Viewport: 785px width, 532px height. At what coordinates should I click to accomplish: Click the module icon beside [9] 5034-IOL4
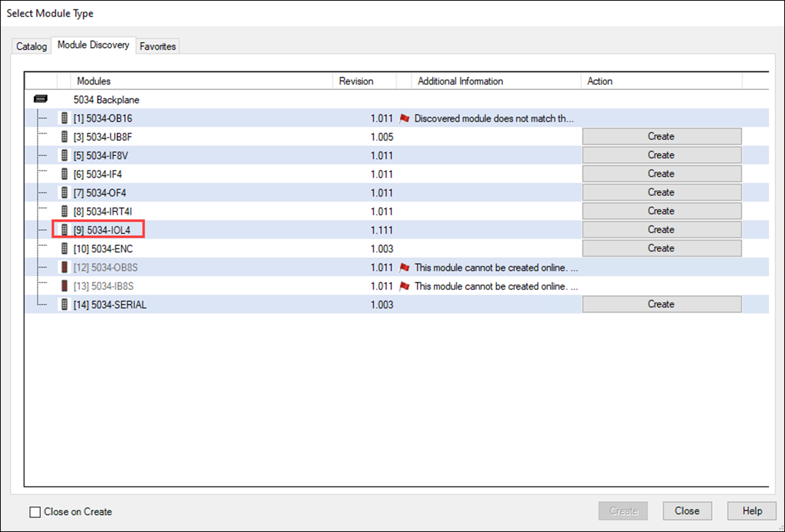coord(65,230)
